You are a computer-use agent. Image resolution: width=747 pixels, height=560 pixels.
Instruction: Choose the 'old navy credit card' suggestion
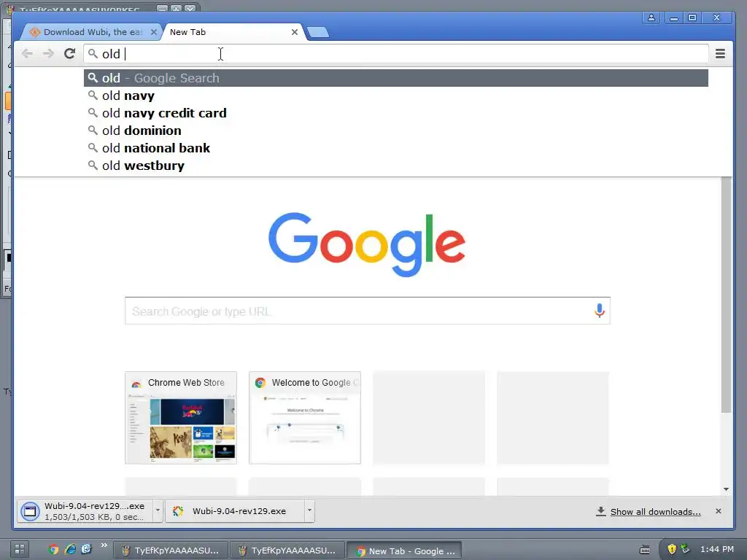(x=396, y=113)
